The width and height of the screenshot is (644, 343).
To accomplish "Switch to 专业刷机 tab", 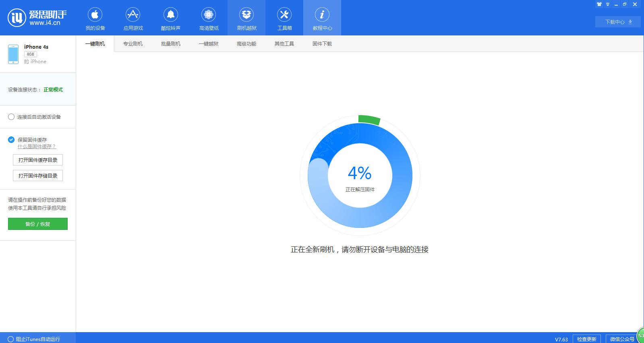I will (133, 43).
